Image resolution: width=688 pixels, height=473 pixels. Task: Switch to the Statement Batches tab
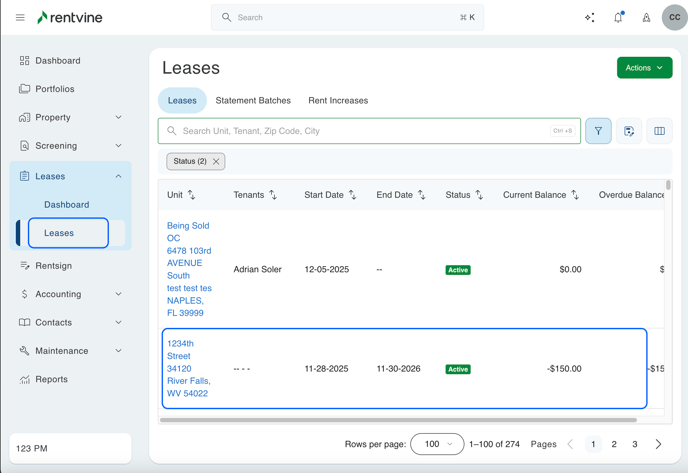point(253,101)
